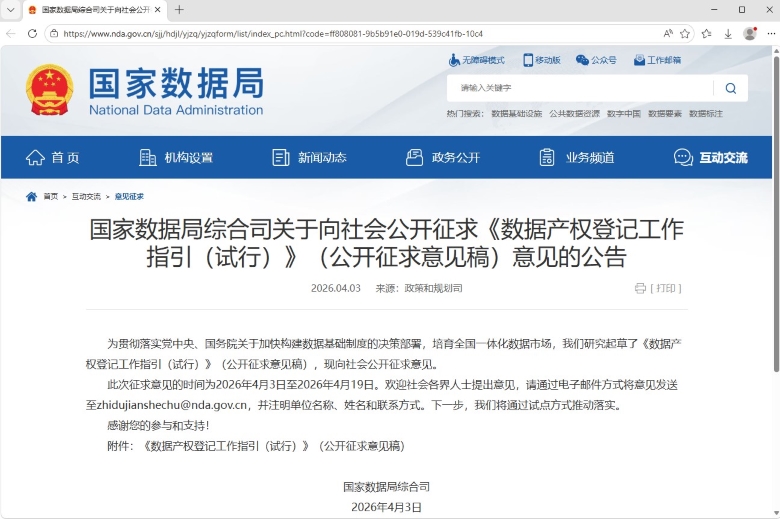Open the read aloud icon in address bar
Image resolution: width=780 pixels, height=519 pixels.
668,33
